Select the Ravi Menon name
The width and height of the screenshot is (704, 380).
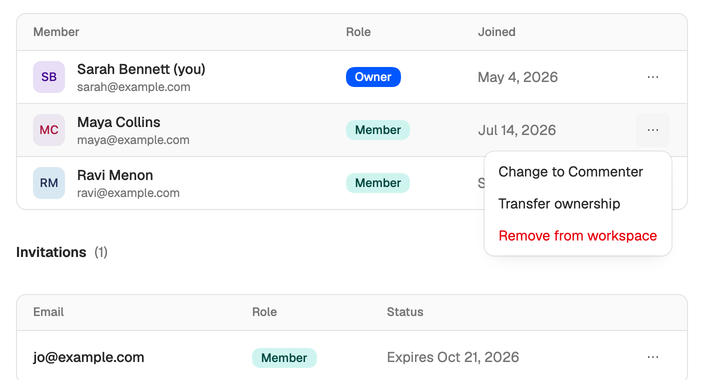[115, 175]
